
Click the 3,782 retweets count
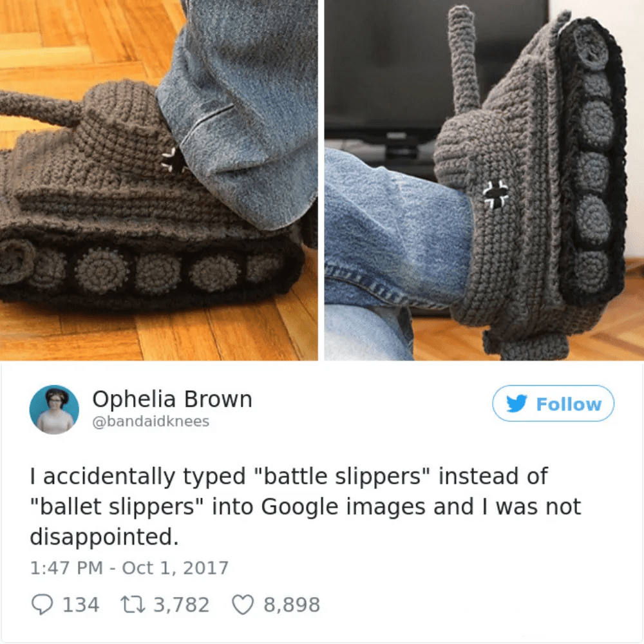[x=181, y=605]
